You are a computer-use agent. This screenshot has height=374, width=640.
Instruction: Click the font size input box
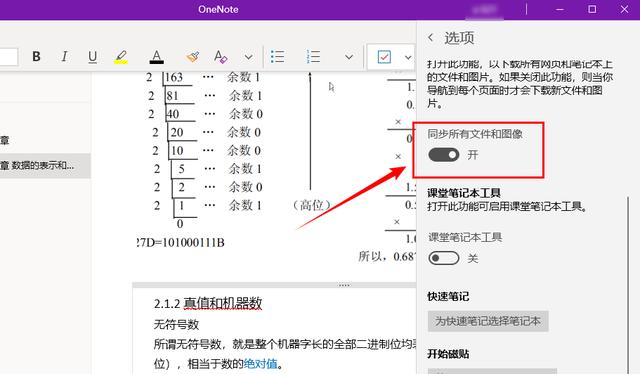pos(9,57)
